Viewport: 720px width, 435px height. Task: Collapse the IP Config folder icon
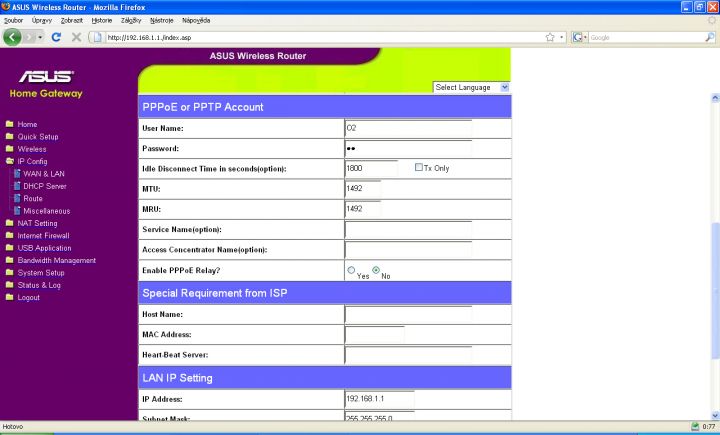tap(9, 161)
